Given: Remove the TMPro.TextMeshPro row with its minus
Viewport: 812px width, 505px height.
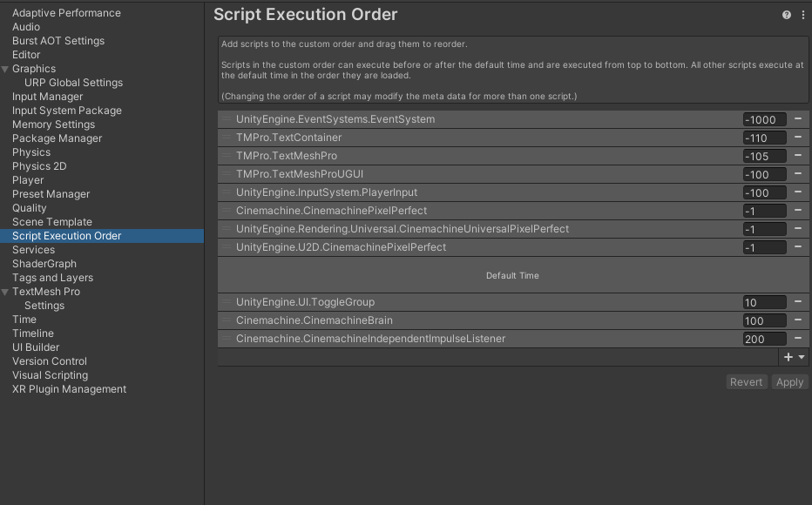Looking at the screenshot, I should coord(798,155).
